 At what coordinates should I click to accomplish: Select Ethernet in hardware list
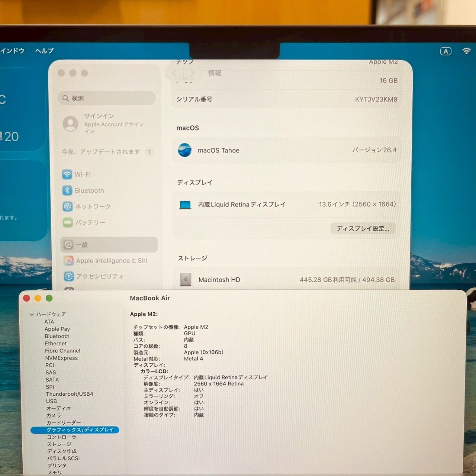click(56, 344)
